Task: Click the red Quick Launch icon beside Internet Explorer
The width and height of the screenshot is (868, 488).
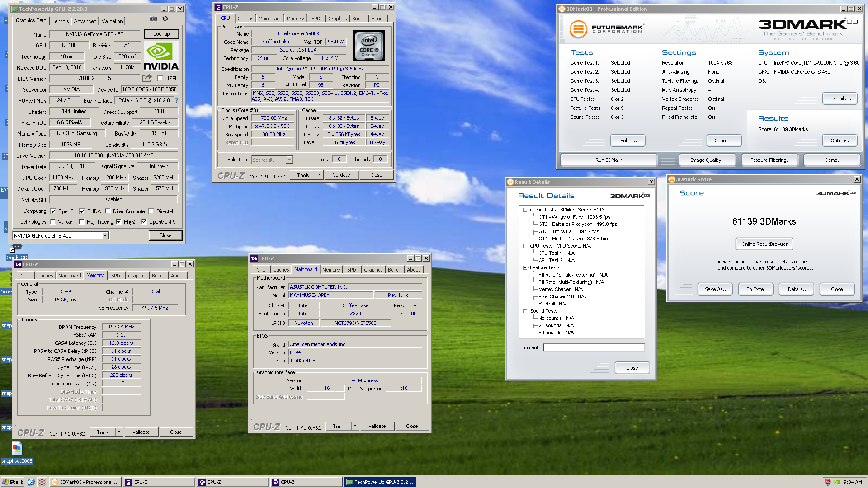Action: click(x=42, y=482)
